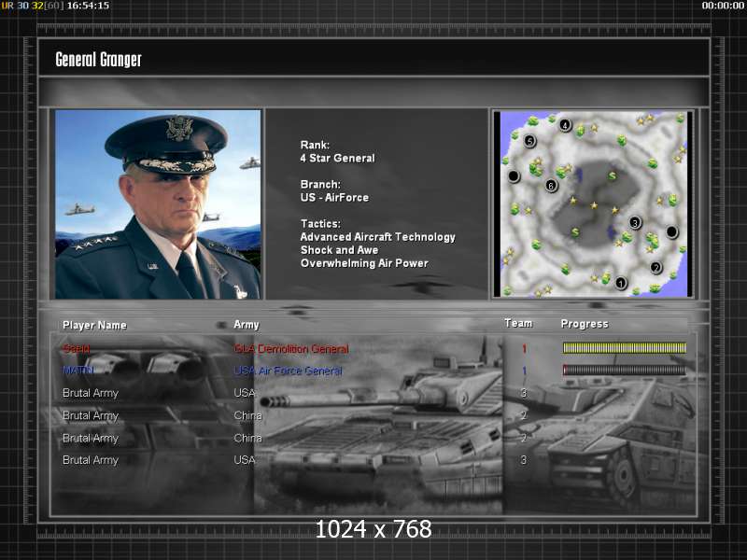The image size is (747, 560).
Task: Click the "Branch:" label
Action: 320,184
